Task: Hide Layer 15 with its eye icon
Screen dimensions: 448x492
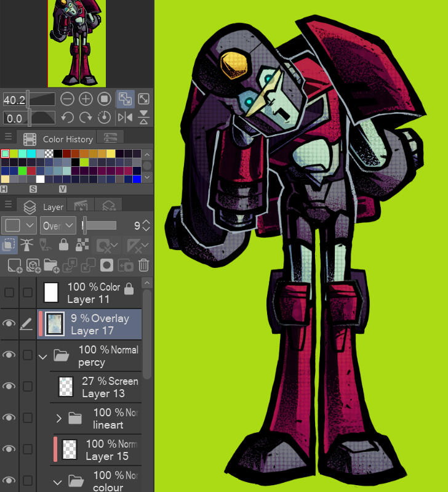Action: point(9,449)
